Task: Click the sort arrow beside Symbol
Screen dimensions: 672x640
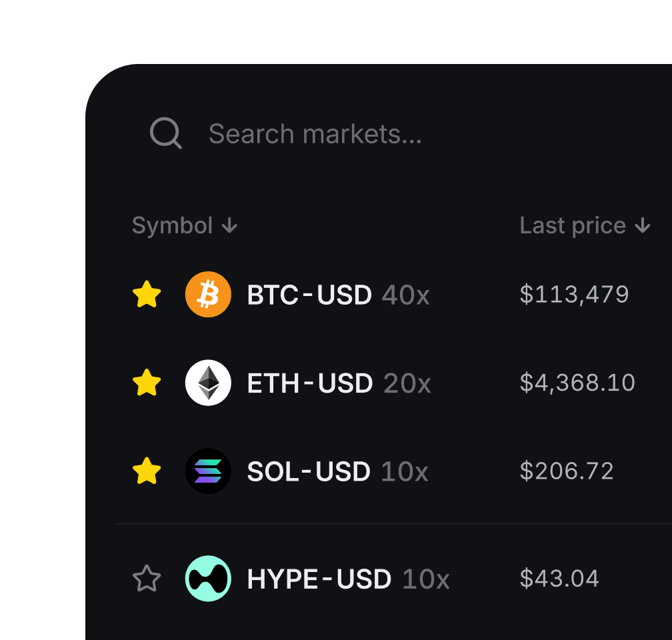Action: coord(229,226)
